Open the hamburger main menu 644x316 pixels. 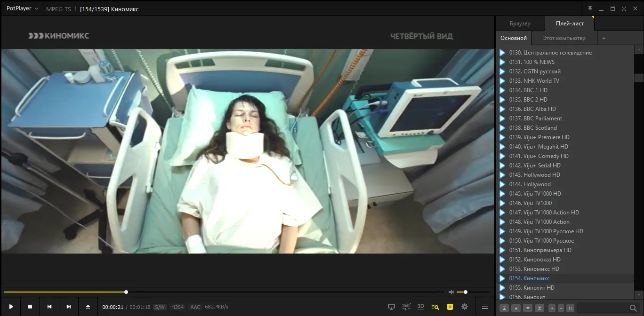point(484,307)
